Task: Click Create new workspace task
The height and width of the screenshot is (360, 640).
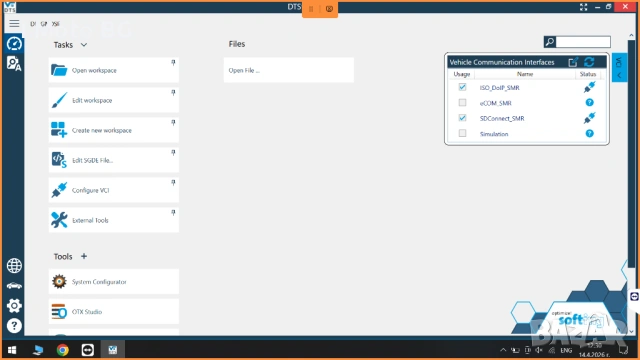Action: coord(113,130)
